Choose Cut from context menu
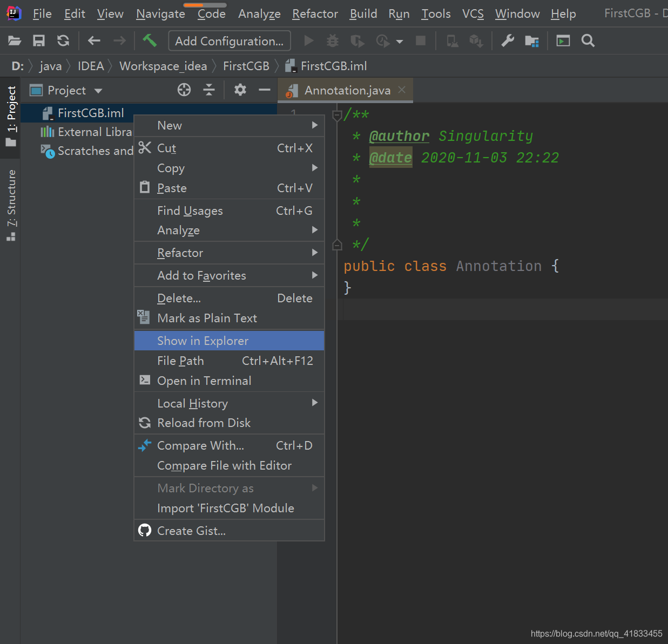This screenshot has height=644, width=668. coord(229,148)
